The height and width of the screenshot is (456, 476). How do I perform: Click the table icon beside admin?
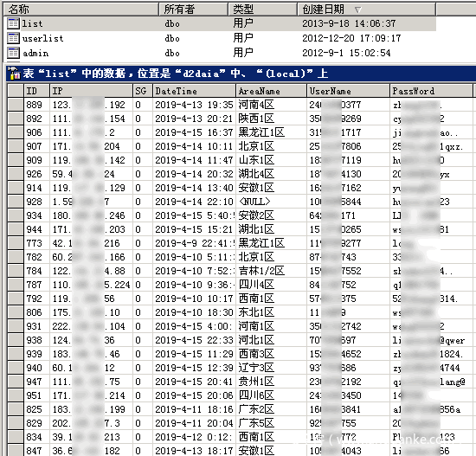tap(13, 53)
